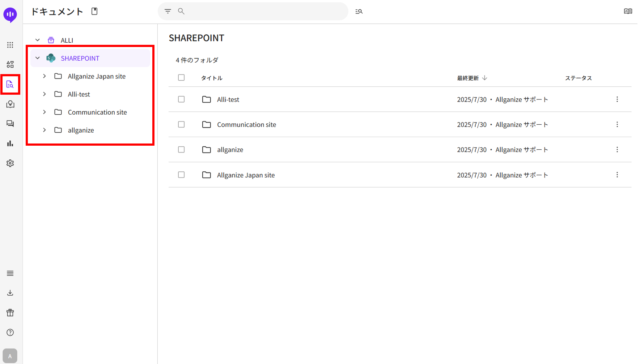This screenshot has height=364, width=640.
Task: Open the help question mark icon
Action: click(x=10, y=333)
